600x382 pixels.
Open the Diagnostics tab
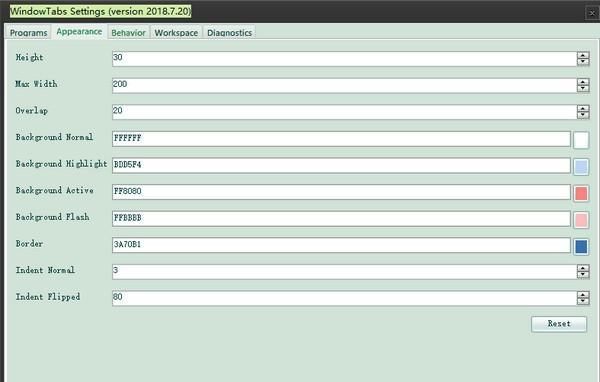(229, 33)
